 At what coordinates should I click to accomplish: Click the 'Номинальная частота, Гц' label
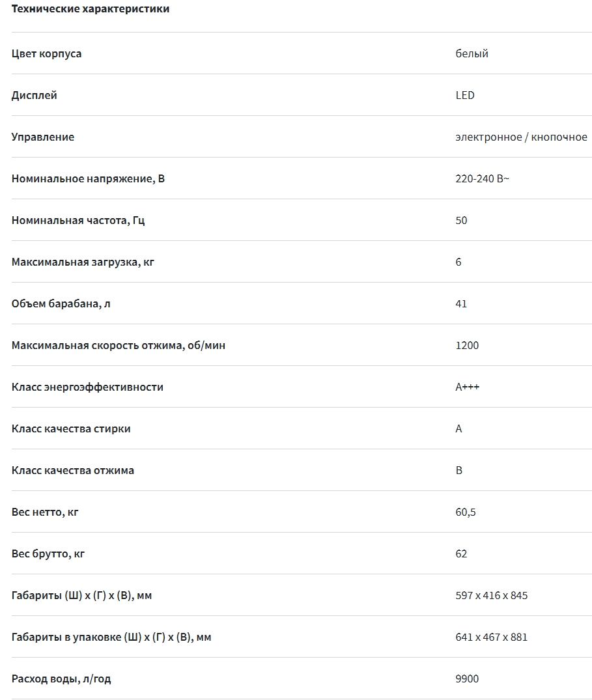pos(78,220)
